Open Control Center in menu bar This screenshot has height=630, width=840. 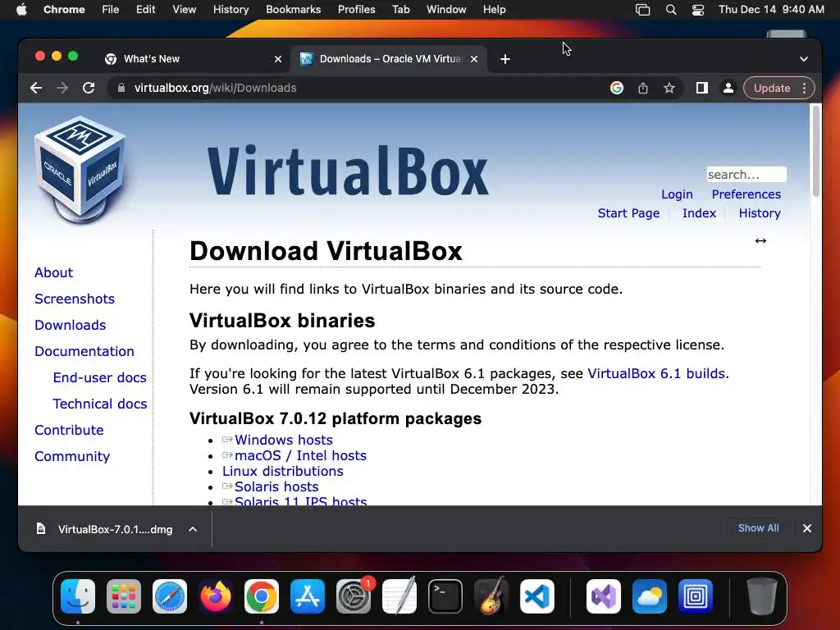[698, 10]
